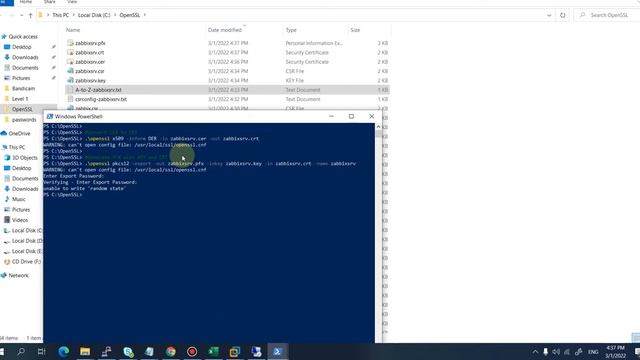This screenshot has width=640, height=360.
Task: Maximize the Windows PowerShell window
Action: coord(351,116)
